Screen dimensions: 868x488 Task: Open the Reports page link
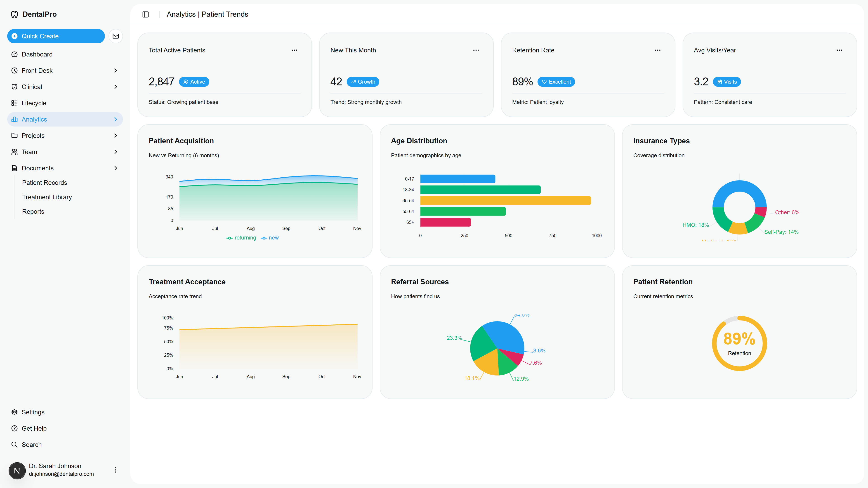pos(33,211)
